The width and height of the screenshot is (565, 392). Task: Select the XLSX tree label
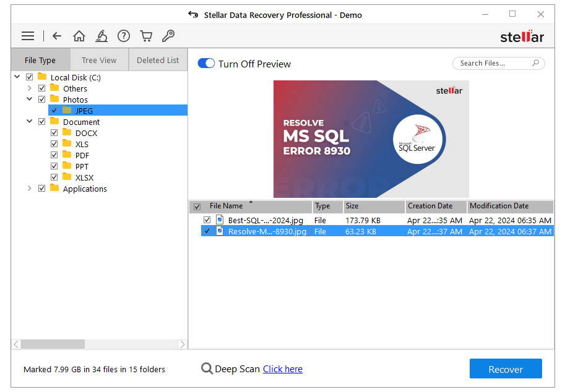point(84,178)
